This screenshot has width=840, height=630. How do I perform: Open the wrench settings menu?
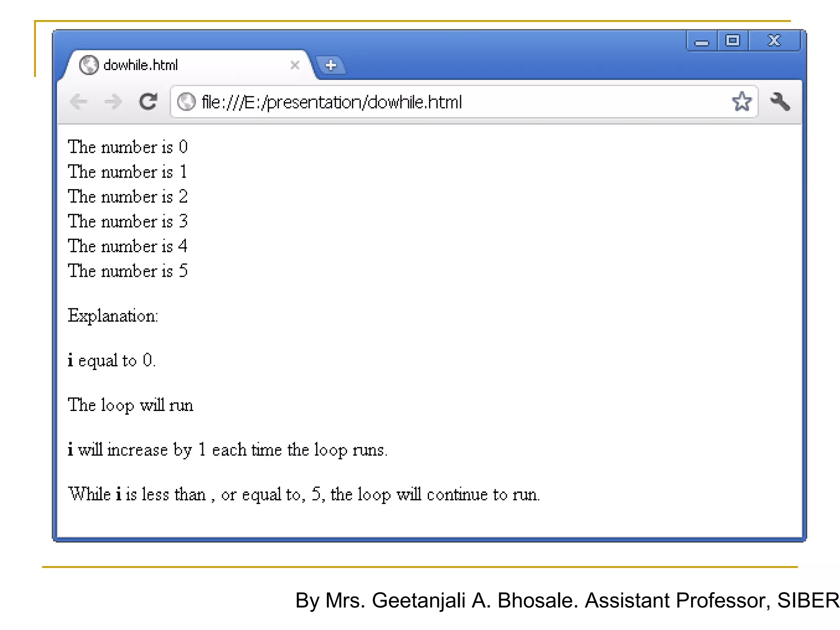pos(780,101)
